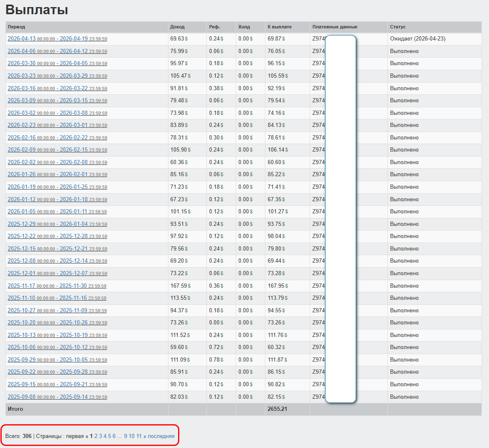Go to pagination page 9
The image size is (489, 448).
click(x=125, y=436)
